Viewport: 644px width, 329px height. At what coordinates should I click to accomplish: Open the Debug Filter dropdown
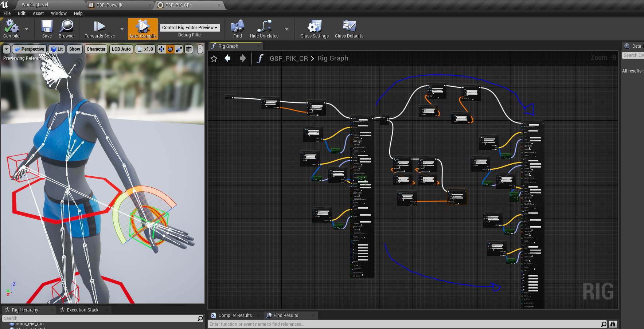pyautogui.click(x=190, y=28)
